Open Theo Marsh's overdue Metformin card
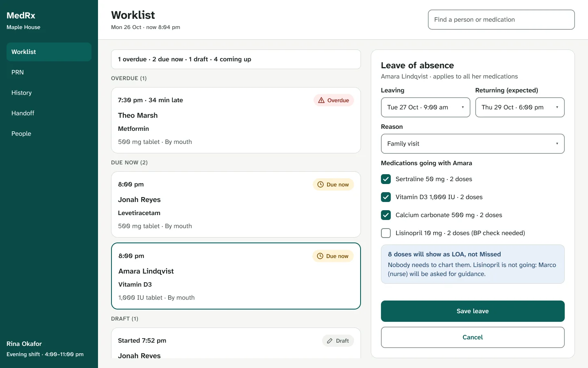This screenshot has height=368, width=588. (x=236, y=120)
